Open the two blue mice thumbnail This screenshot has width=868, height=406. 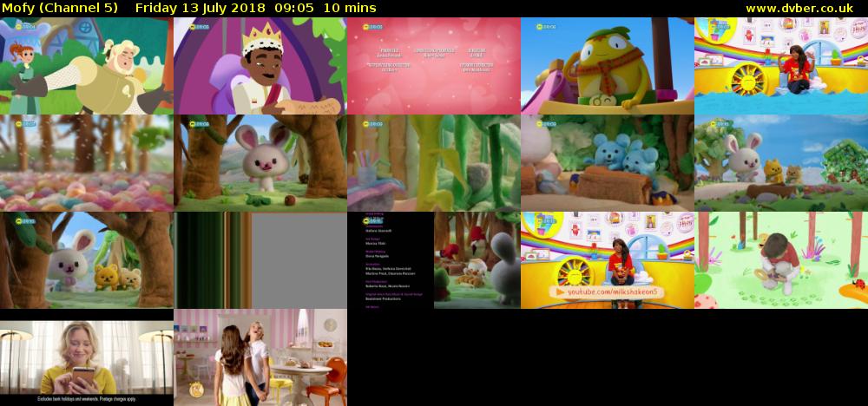(608, 163)
